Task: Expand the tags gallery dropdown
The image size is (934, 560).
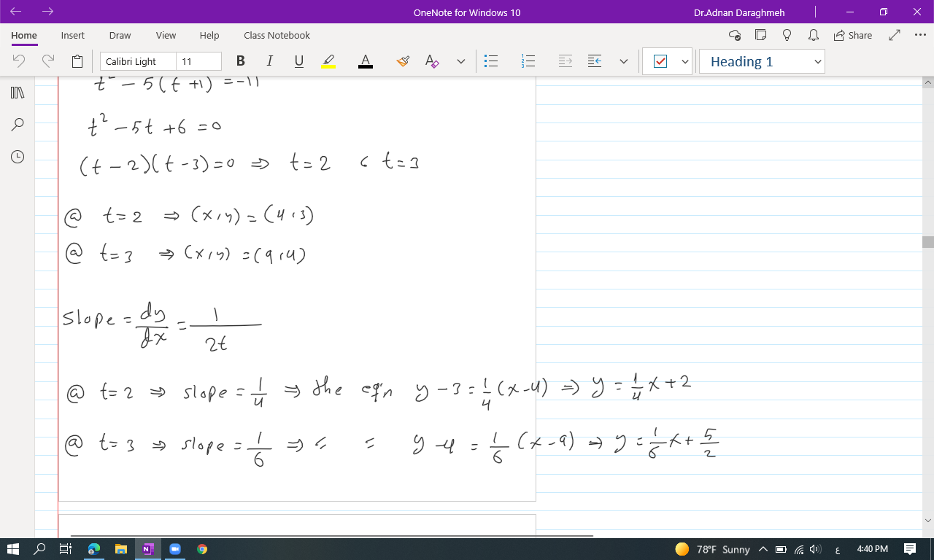Action: (685, 61)
